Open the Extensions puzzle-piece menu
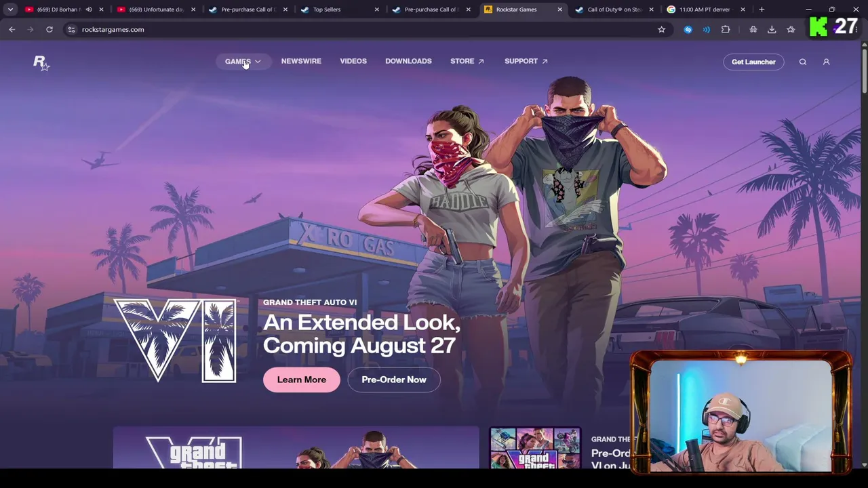This screenshot has width=868, height=488. 726,29
